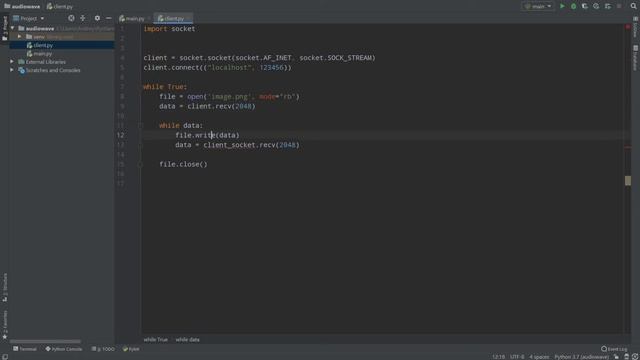
Task: Click the red error indicator atop editor gutter
Action: point(628,27)
